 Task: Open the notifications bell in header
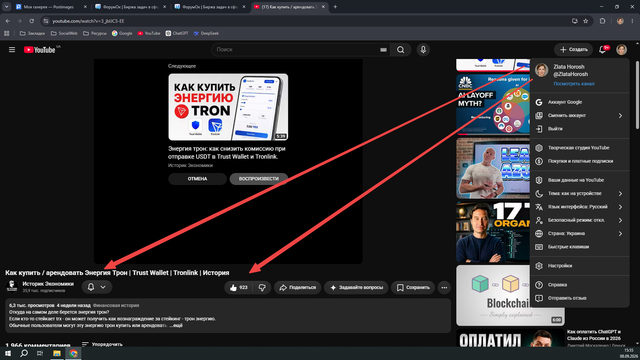coord(602,50)
